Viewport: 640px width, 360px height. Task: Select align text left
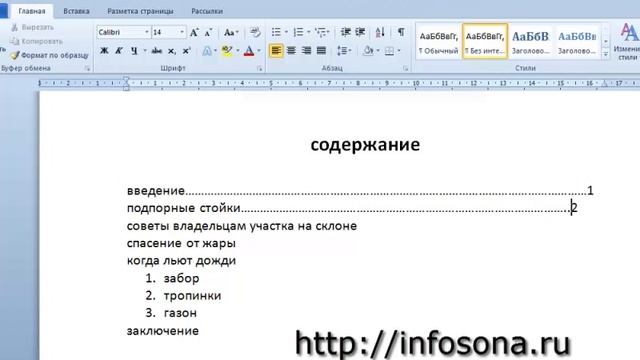click(276, 51)
